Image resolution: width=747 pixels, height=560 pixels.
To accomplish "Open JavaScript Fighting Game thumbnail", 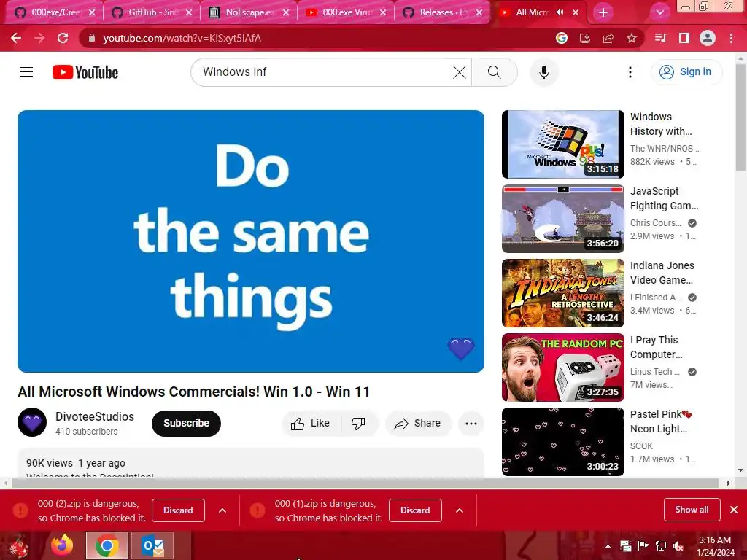I will pos(563,219).
